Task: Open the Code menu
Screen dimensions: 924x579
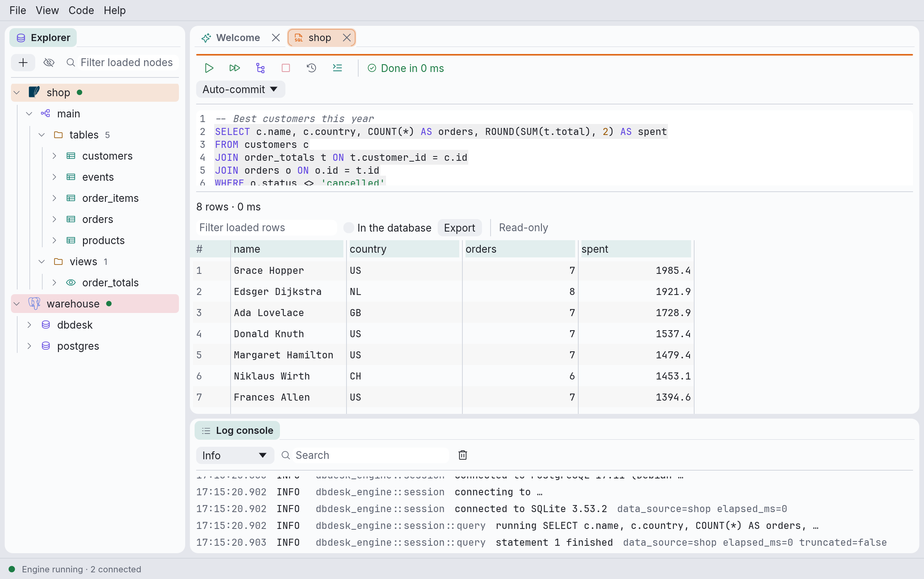Action: pyautogui.click(x=81, y=10)
